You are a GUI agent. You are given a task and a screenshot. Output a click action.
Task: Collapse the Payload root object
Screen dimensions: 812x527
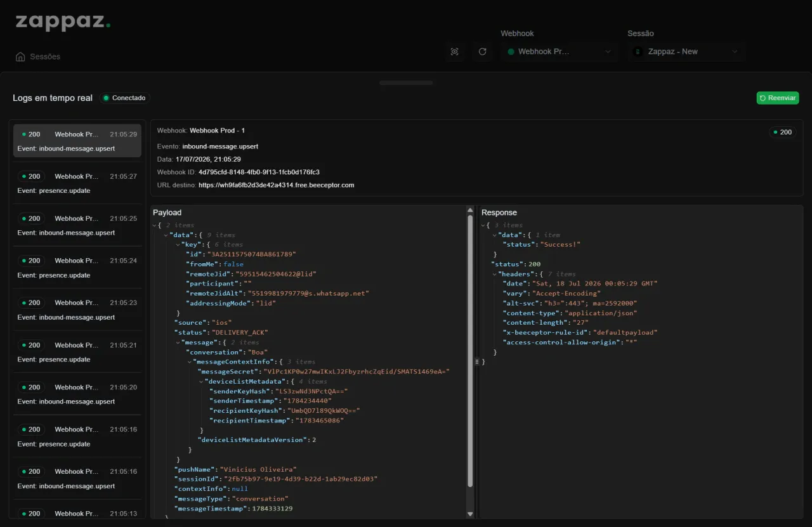(x=155, y=225)
